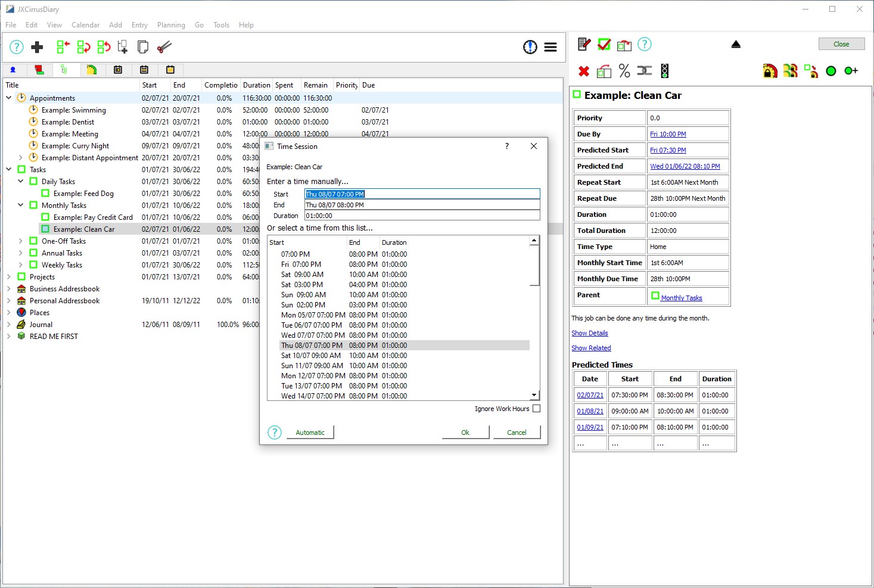Click the chain link icon
This screenshot has height=588, width=874.
[x=645, y=71]
